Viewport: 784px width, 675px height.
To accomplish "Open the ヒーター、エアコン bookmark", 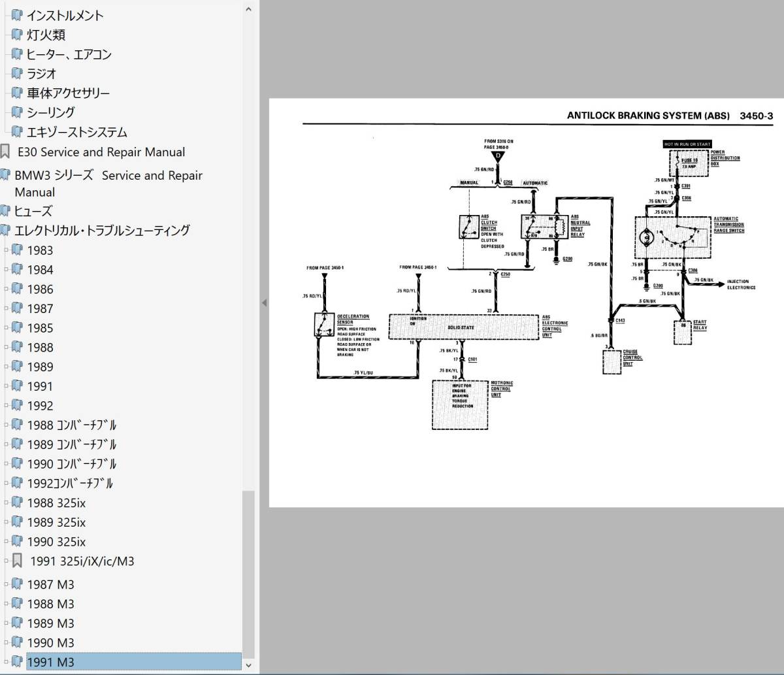I will coord(69,54).
